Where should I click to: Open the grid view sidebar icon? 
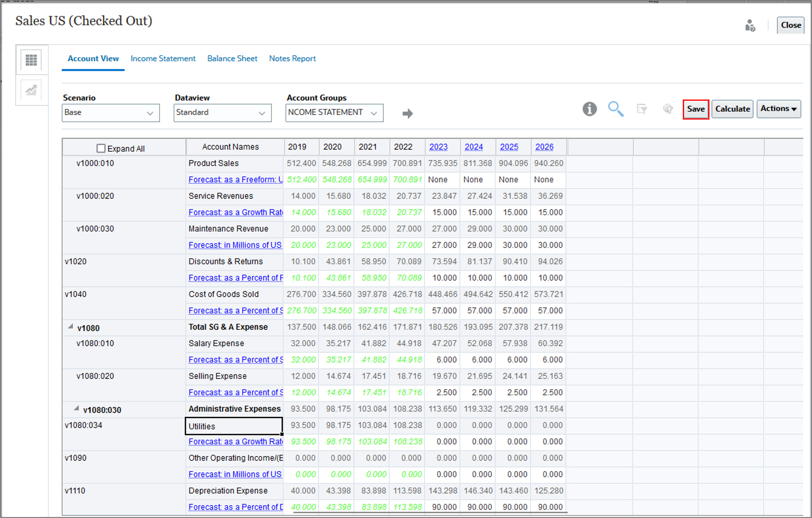[x=31, y=60]
